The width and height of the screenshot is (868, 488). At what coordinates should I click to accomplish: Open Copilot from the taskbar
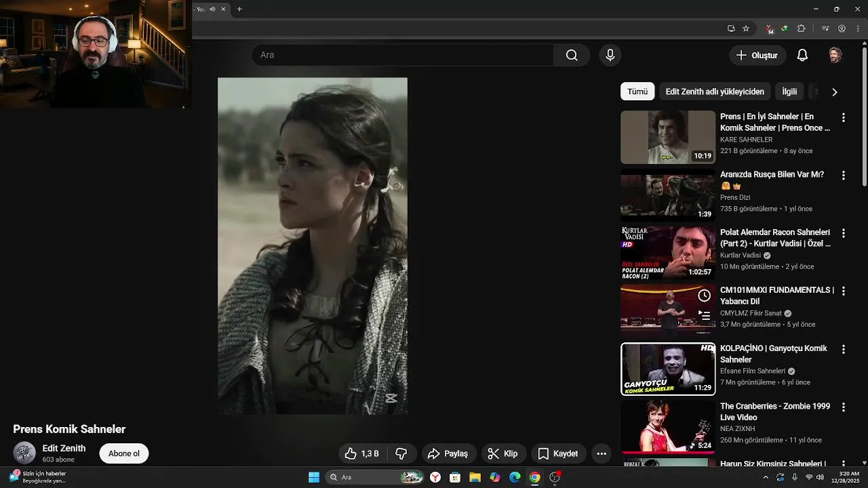click(x=495, y=477)
